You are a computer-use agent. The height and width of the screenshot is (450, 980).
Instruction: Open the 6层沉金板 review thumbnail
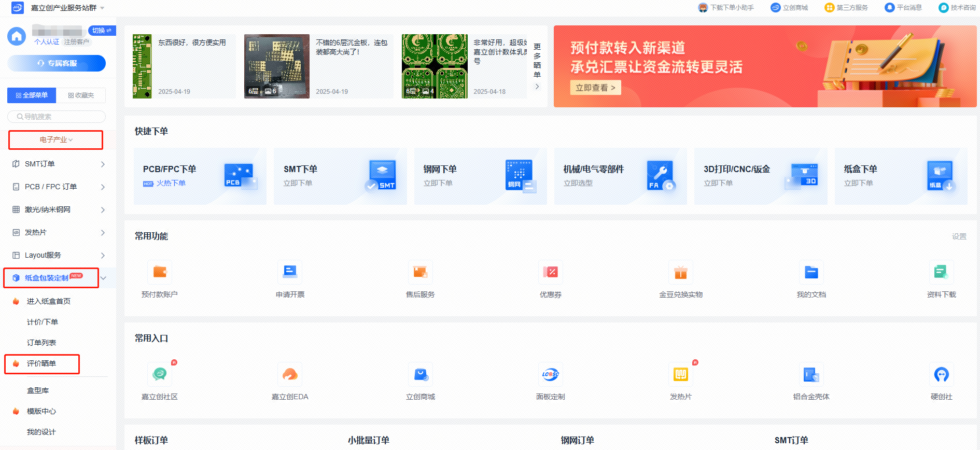coord(277,66)
